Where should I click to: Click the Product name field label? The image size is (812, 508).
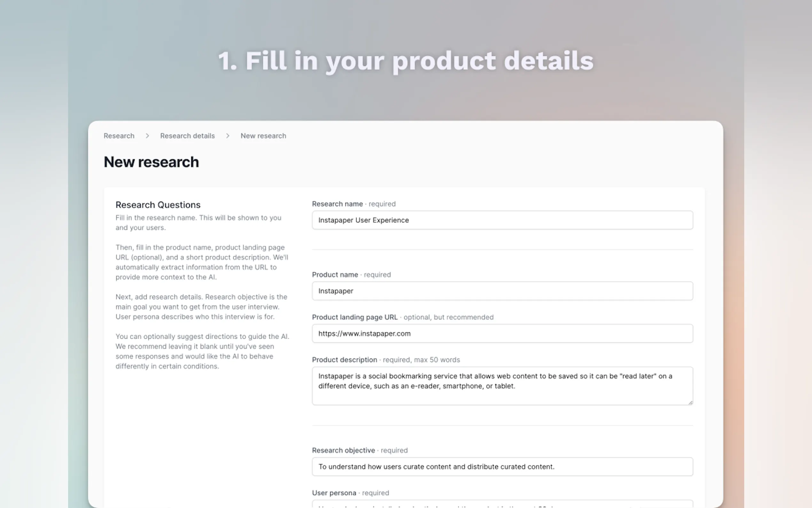click(335, 275)
